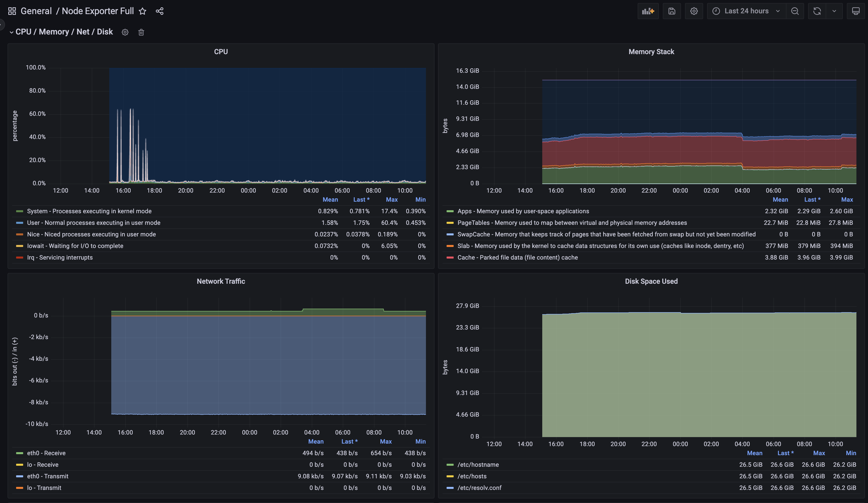Open row options gear beside CPU row title
The width and height of the screenshot is (868, 503).
point(125,32)
